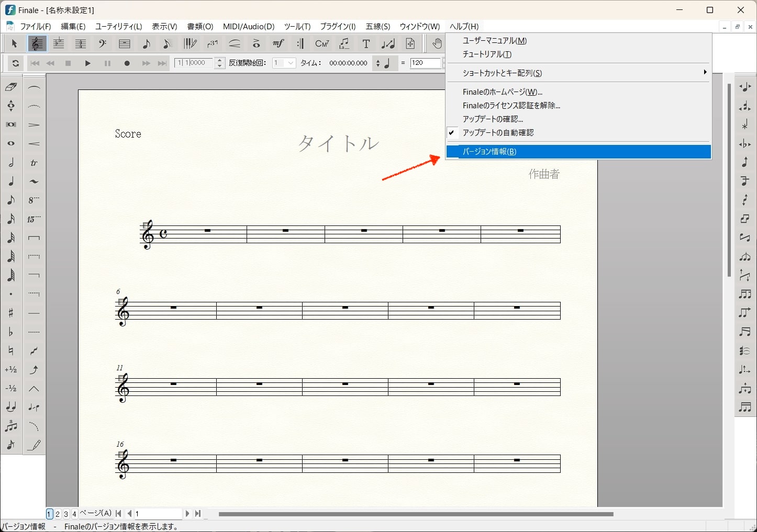757x532 pixels.
Task: Select the augmentation dot in the palette
Action: coord(11,294)
